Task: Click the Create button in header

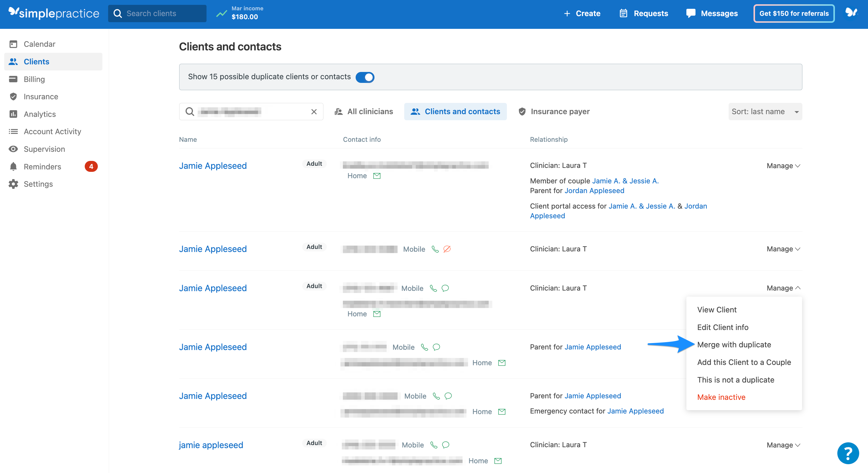Action: pyautogui.click(x=582, y=13)
